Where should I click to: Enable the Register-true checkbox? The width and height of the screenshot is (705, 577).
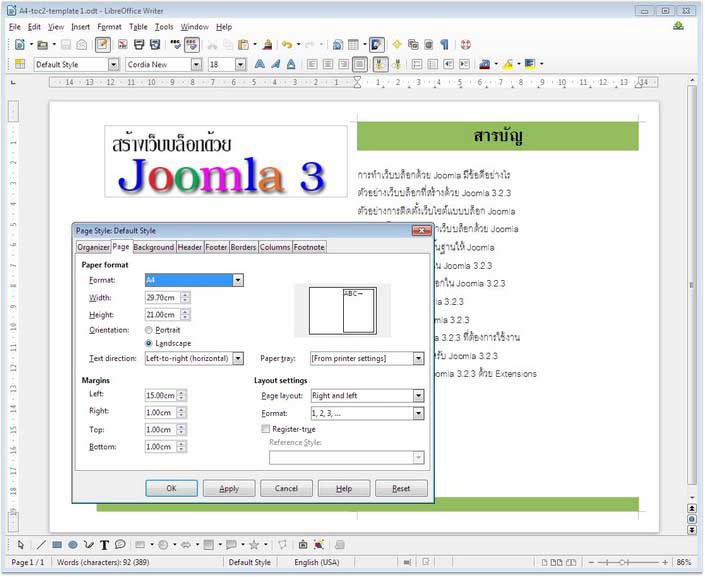266,429
